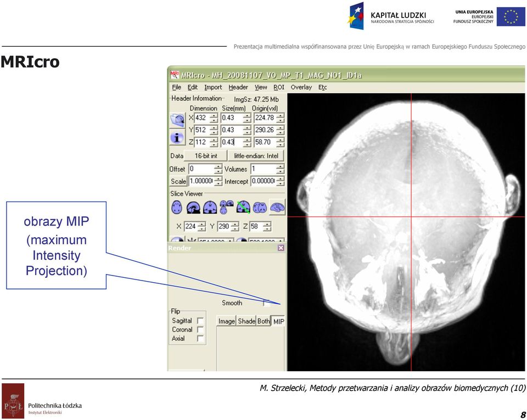The height and width of the screenshot is (420, 527).
Task: Click the X Dimension field showing 432
Action: pyautogui.click(x=203, y=118)
